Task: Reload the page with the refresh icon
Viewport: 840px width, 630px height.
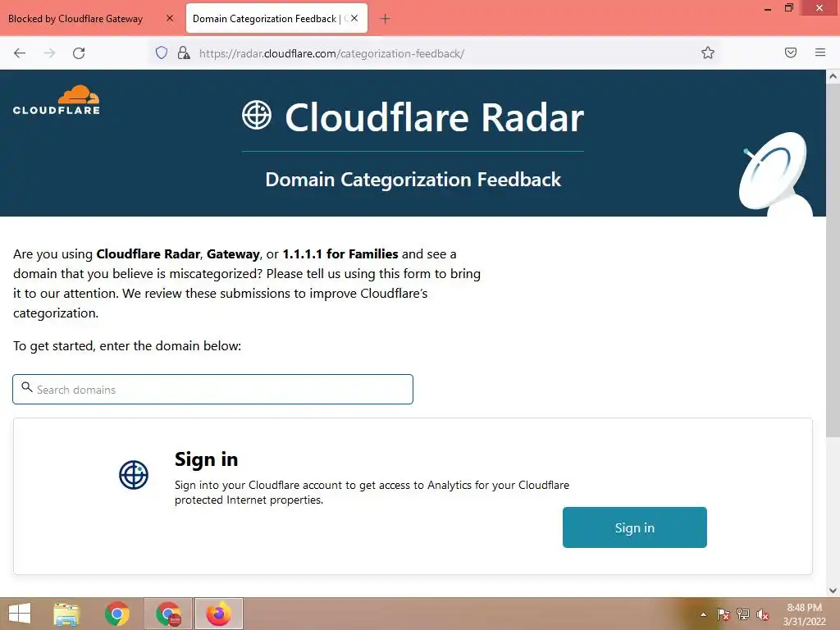Action: pyautogui.click(x=79, y=53)
